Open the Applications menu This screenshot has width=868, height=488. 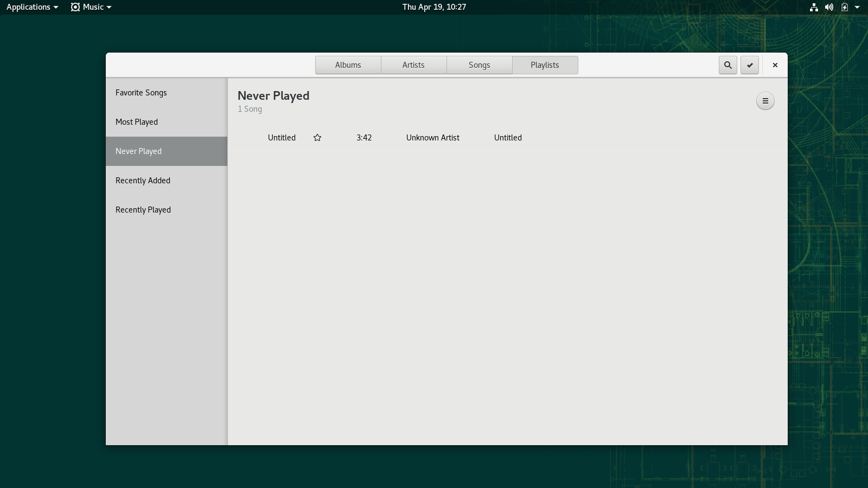[x=32, y=7]
